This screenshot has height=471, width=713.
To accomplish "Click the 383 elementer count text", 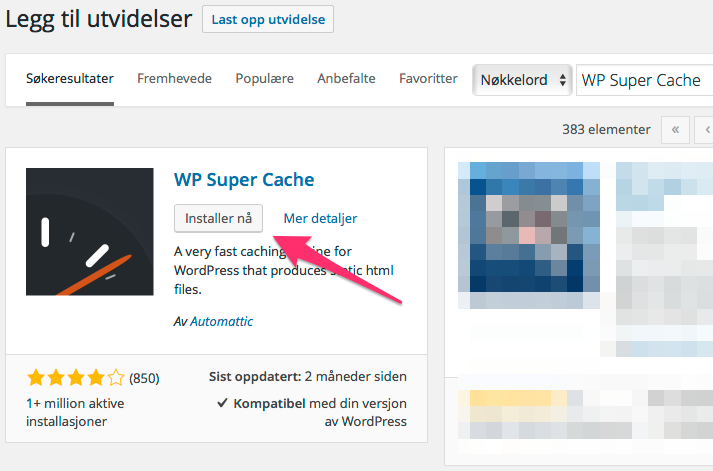I will (606, 130).
